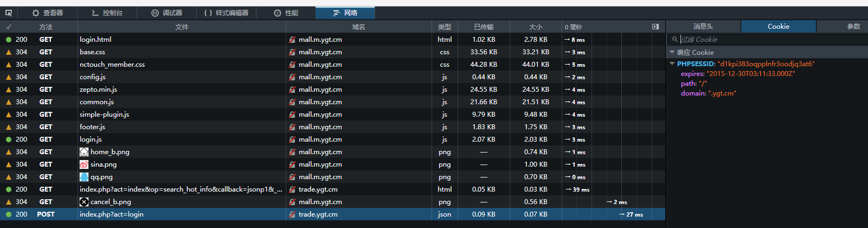Click the status checkmark column header
Viewport: 868px width, 228px height.
click(9, 27)
